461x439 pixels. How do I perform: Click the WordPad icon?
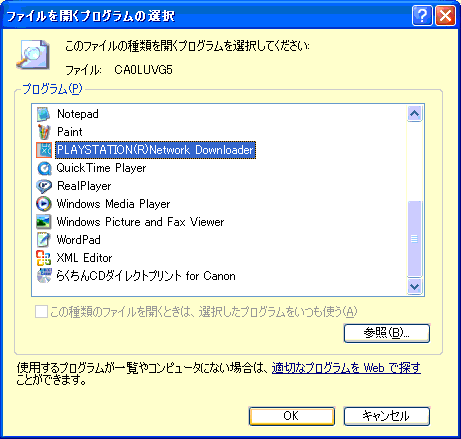[x=44, y=240]
